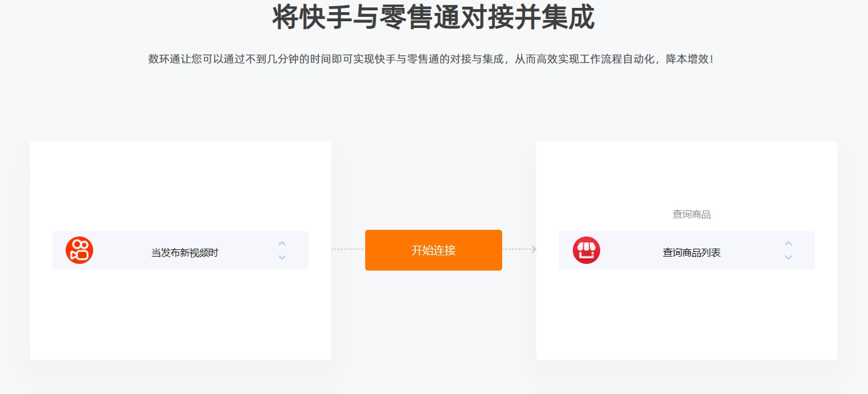Image resolution: width=868 pixels, height=394 pixels.
Task: Click down chevron beside 当发布新视频时
Action: coord(282,257)
